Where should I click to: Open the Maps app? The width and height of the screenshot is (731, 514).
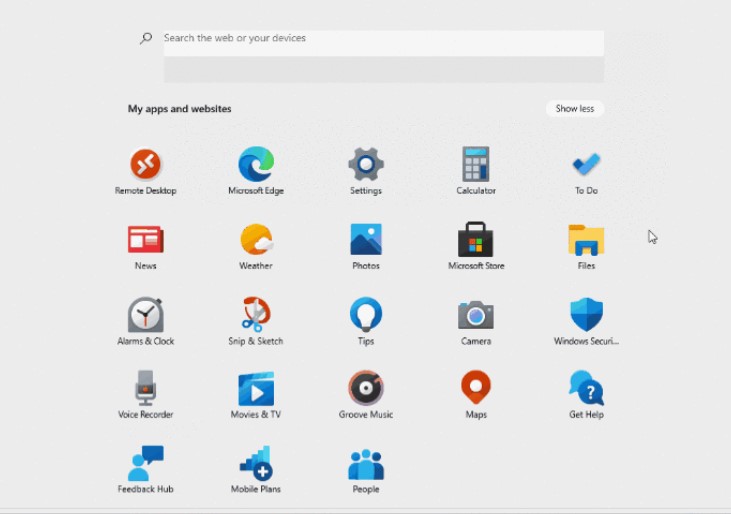click(x=476, y=388)
